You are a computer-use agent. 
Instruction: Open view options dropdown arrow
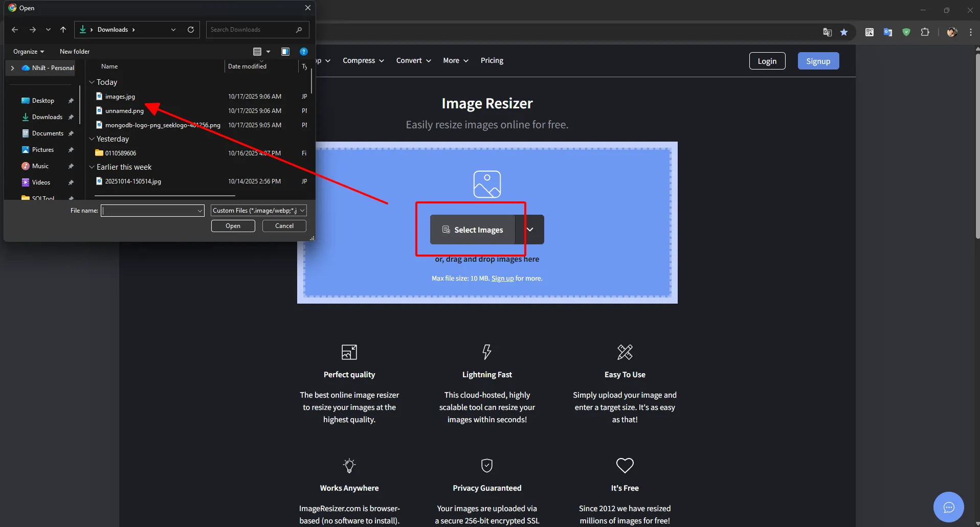268,52
